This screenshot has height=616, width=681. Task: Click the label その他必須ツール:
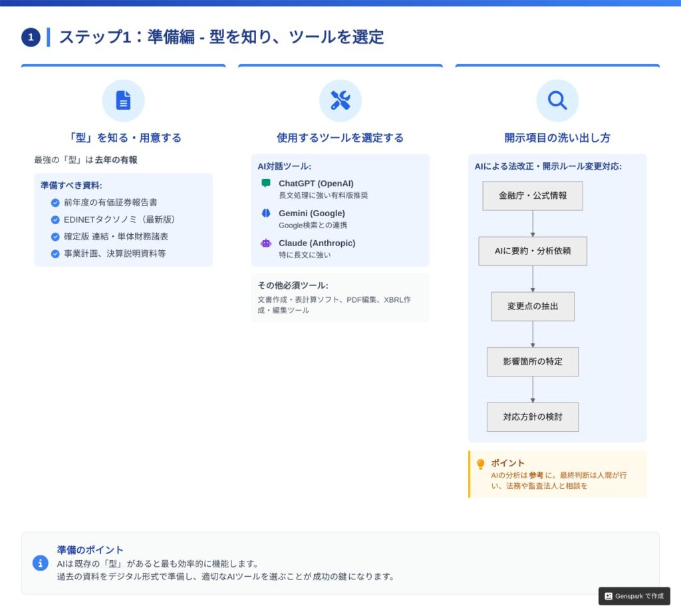click(x=293, y=285)
